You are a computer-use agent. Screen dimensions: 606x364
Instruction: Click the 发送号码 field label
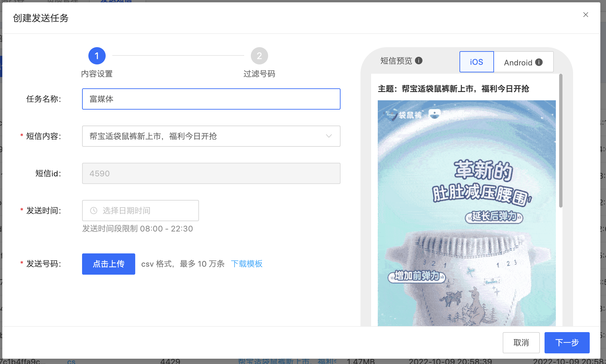(x=44, y=264)
